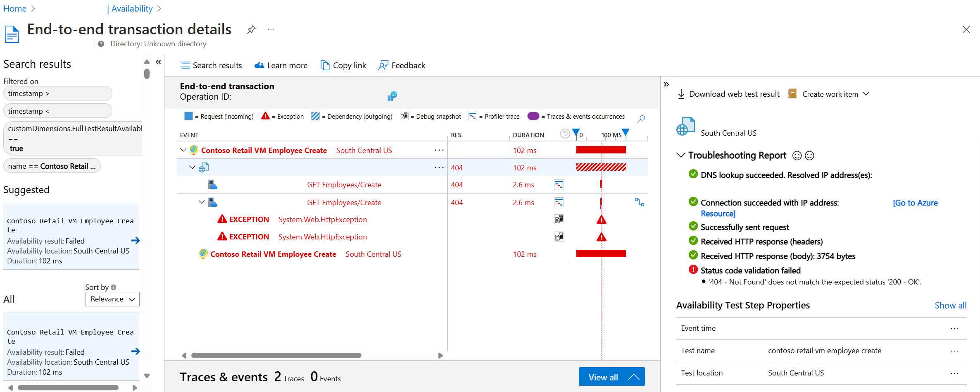Open Search results in the toolbar
Image resolution: width=980 pixels, height=392 pixels.
[x=211, y=65]
